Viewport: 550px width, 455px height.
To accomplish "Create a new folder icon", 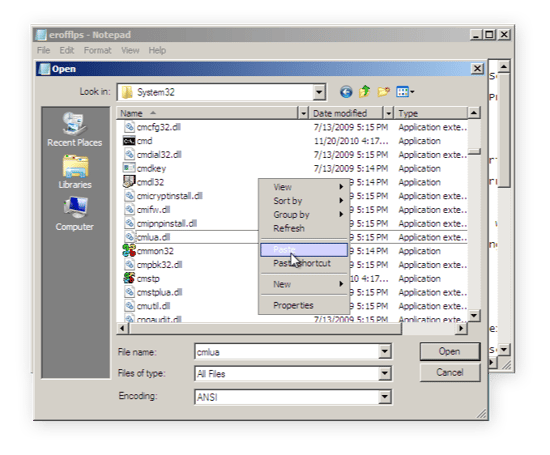I will pyautogui.click(x=383, y=92).
